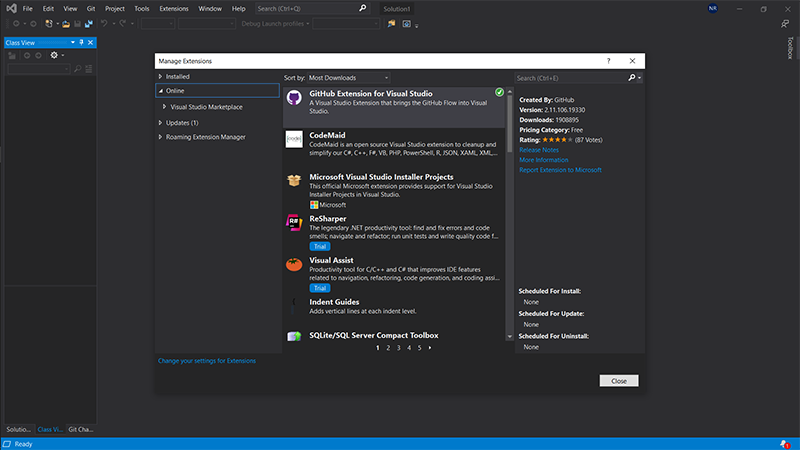Open the Sort by Most Downloads dropdown
Image resolution: width=800 pixels, height=450 pixels.
(348, 78)
